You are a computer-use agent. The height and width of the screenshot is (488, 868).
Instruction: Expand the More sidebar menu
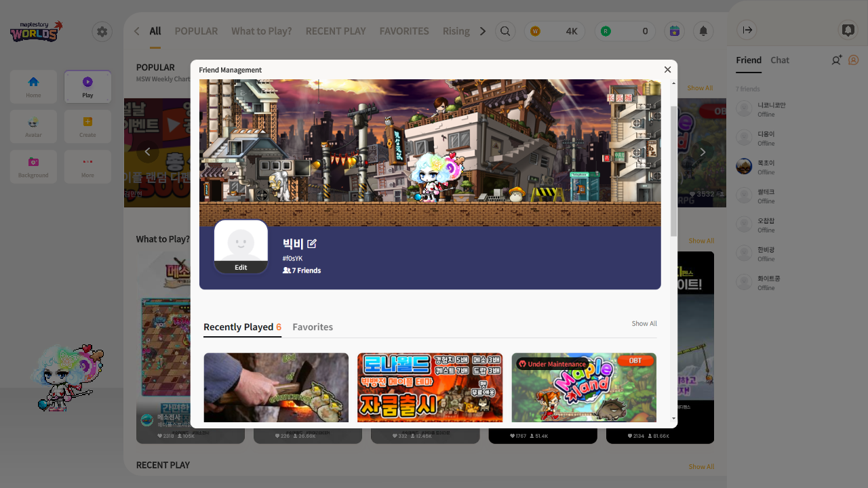[87, 167]
